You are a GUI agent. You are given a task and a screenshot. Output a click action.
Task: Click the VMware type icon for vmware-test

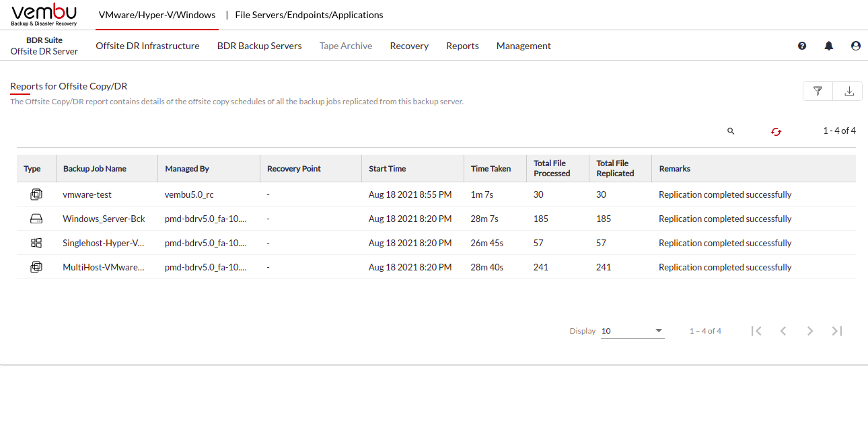click(x=36, y=194)
